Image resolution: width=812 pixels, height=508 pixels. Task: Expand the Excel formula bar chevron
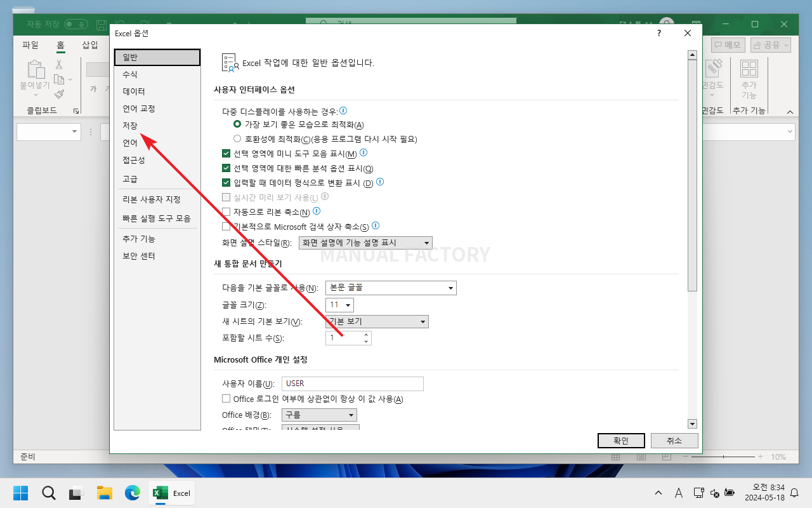790,131
